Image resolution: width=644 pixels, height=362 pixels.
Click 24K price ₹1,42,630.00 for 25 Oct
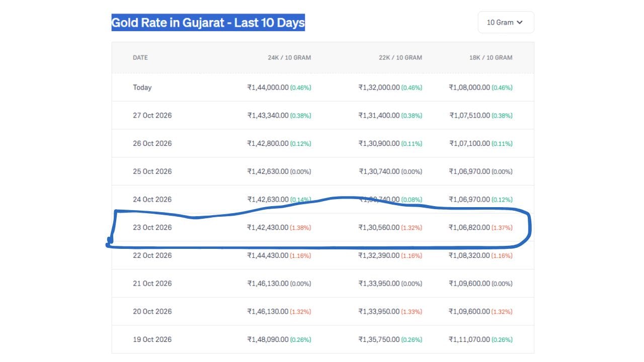(268, 171)
